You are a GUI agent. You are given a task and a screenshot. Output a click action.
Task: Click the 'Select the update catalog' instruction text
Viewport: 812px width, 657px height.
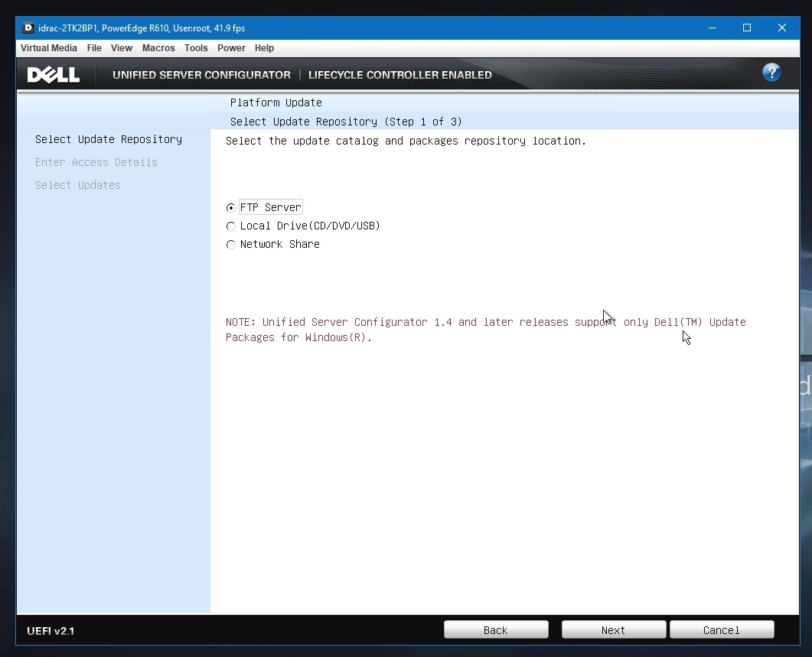tap(406, 141)
